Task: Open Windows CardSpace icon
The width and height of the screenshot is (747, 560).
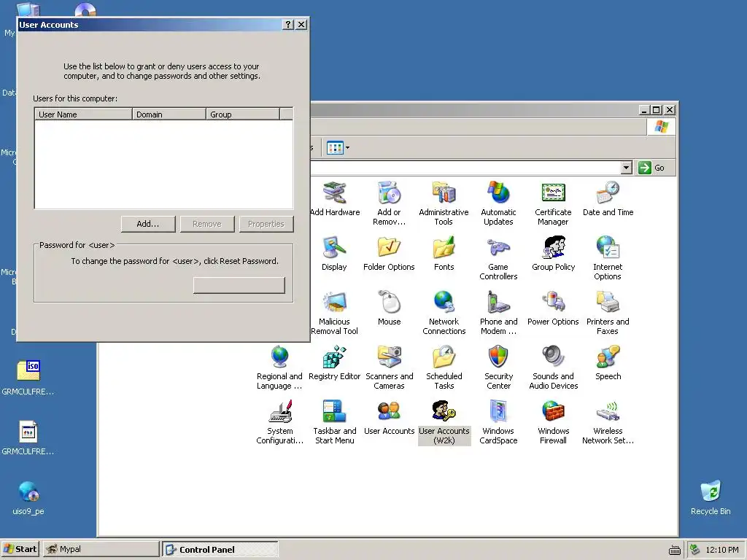Action: [x=498, y=411]
